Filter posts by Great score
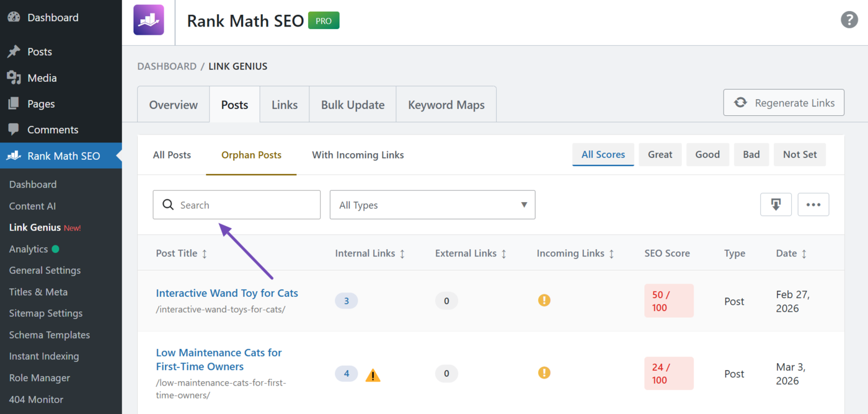 (660, 154)
